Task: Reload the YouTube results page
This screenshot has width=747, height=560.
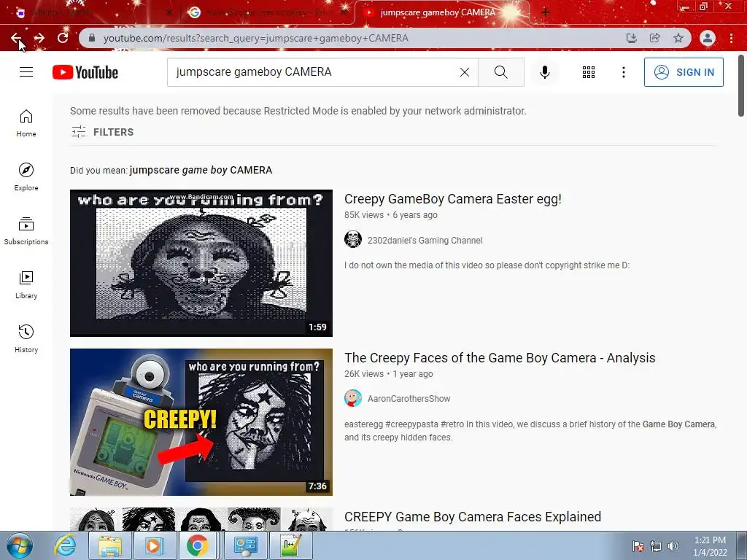Action: 63,38
